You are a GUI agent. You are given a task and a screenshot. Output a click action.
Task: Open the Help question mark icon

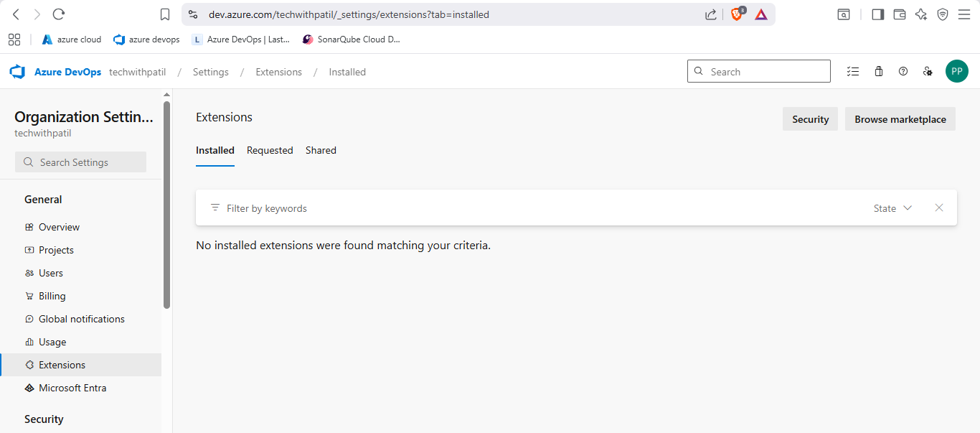[x=903, y=72]
